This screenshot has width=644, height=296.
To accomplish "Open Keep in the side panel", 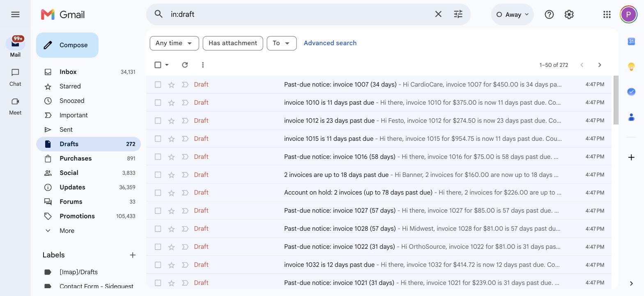I will [x=631, y=67].
